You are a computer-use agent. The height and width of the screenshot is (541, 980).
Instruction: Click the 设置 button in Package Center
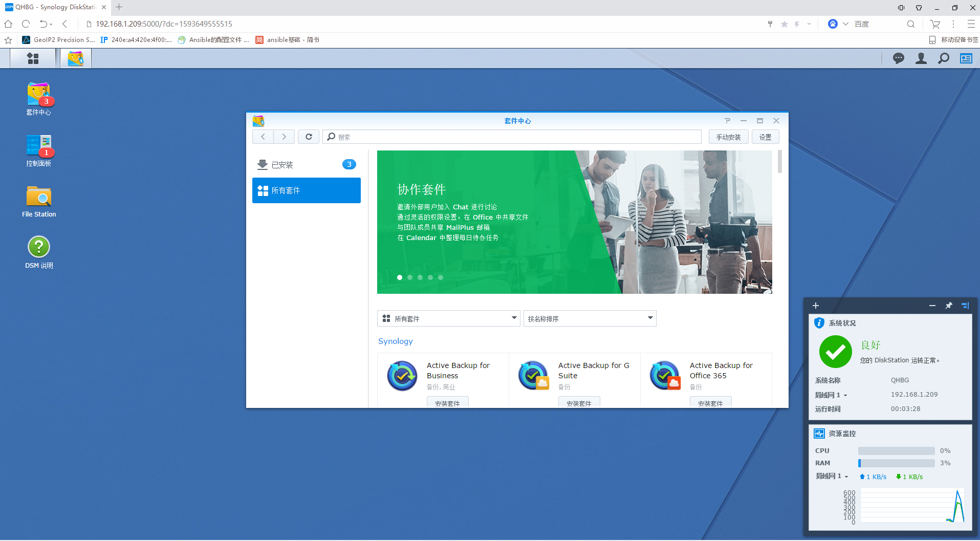(765, 137)
